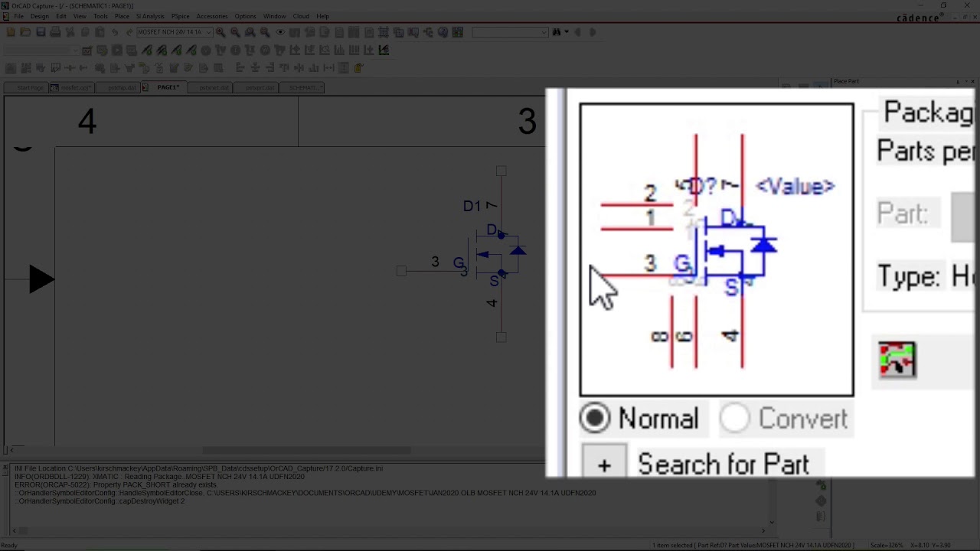
Task: Open the Place menu
Action: (122, 16)
